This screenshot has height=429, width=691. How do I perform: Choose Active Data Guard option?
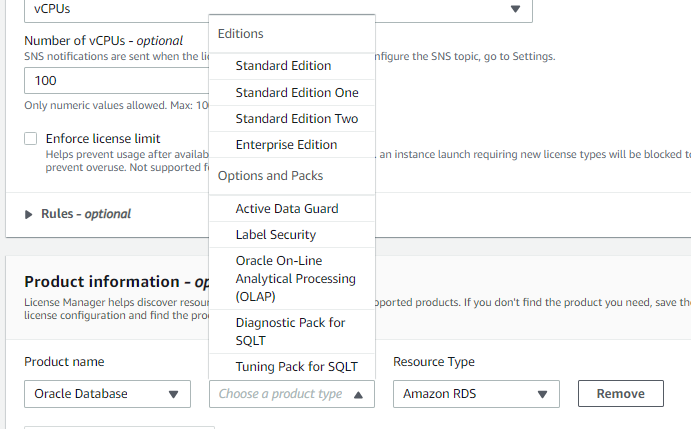coord(292,209)
